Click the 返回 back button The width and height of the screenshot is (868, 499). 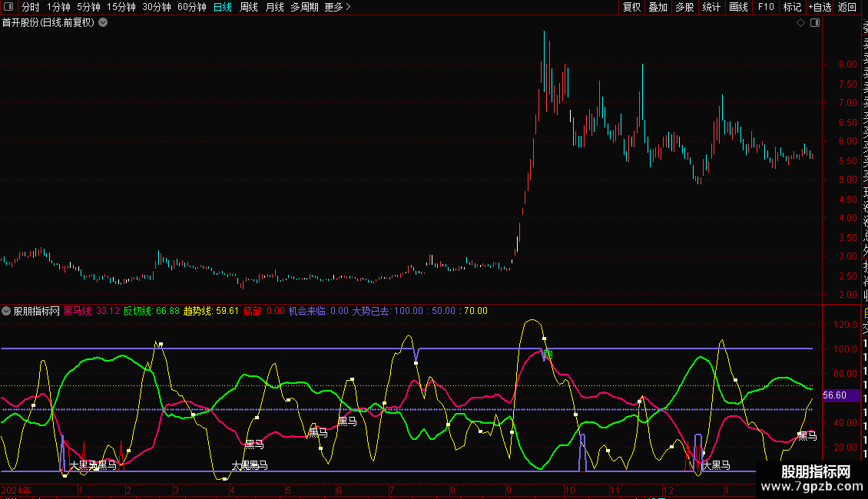[847, 7]
